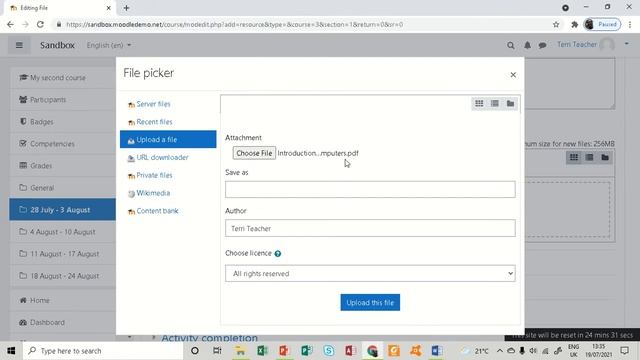Open the Choose licence help icon

pos(278,253)
